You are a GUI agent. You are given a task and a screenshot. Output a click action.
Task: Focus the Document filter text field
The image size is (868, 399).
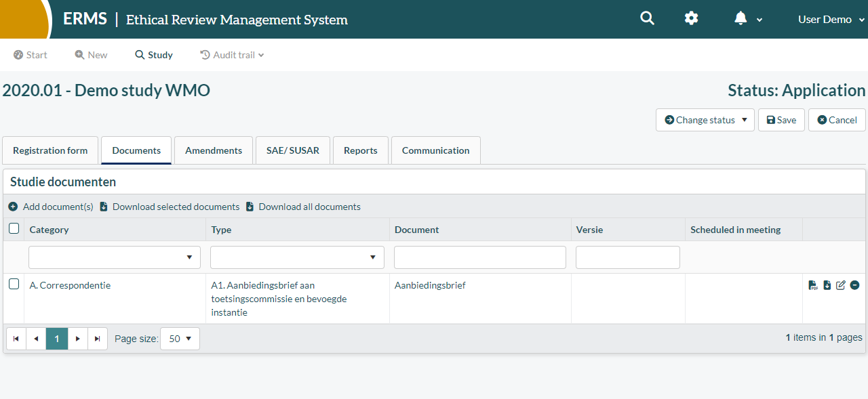click(x=480, y=257)
